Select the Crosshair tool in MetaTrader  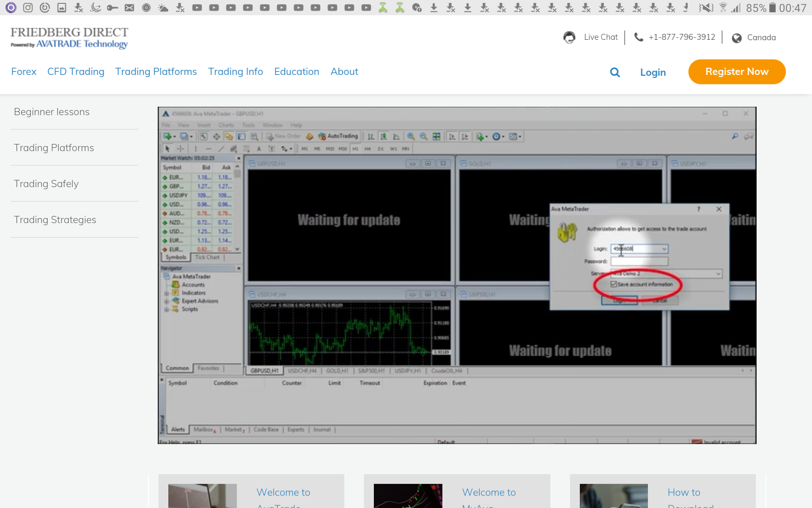tap(181, 149)
